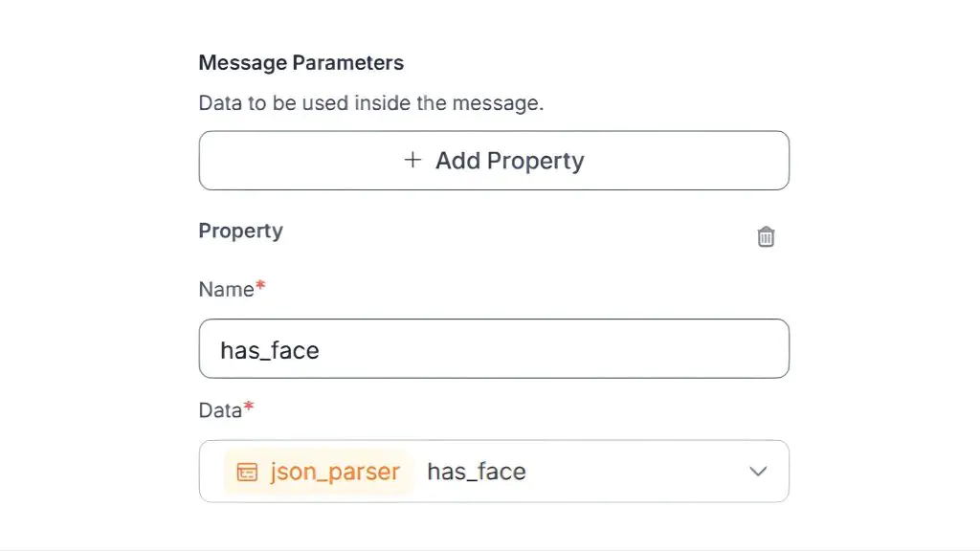Click the json_parser text in Data field
Screen dimensions: 980x551
[335, 472]
